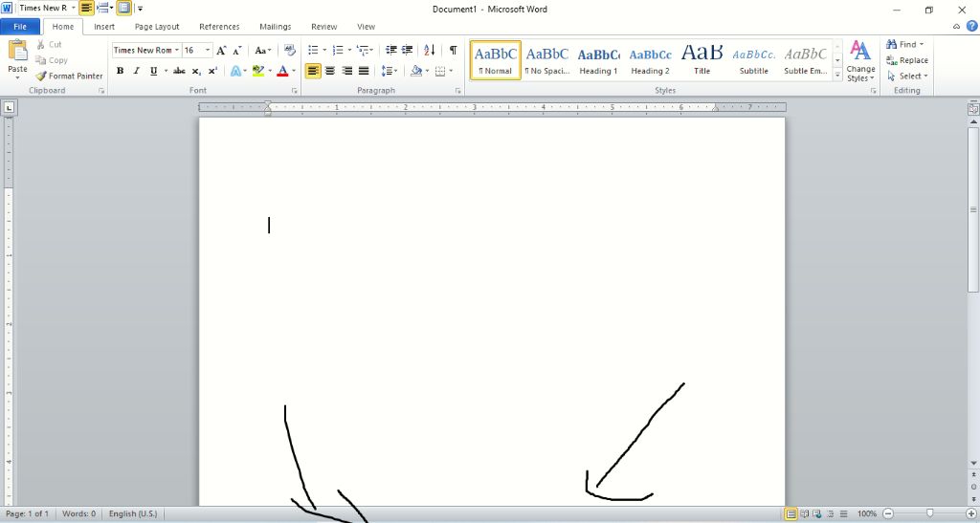Click the multilevel list icon
This screenshot has height=523, width=980.
[x=363, y=50]
